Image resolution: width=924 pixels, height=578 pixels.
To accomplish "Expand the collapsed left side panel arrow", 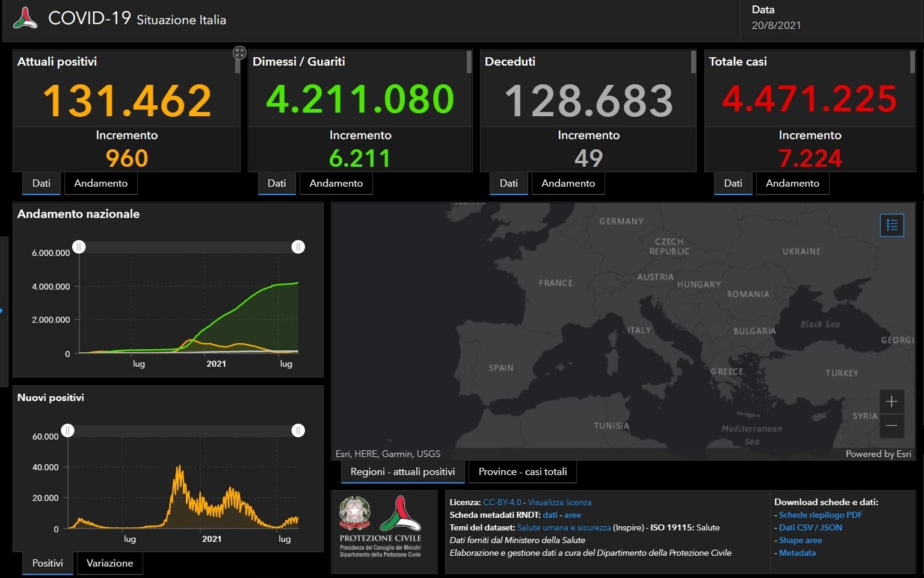I will [2, 311].
